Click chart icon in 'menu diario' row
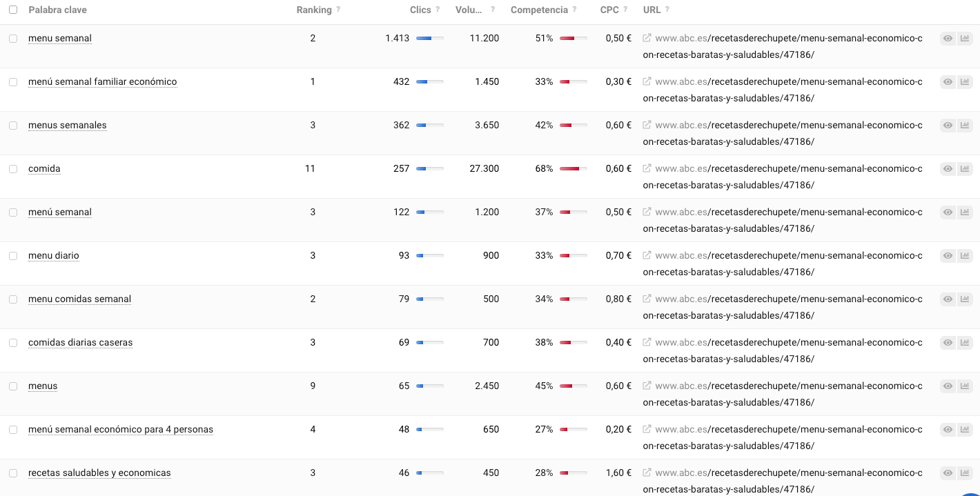This screenshot has width=980, height=496. (964, 256)
